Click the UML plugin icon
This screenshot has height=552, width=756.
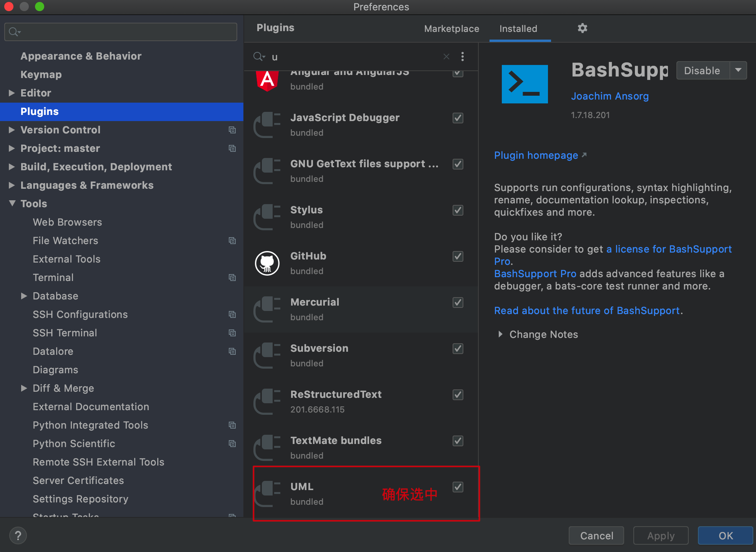point(267,494)
